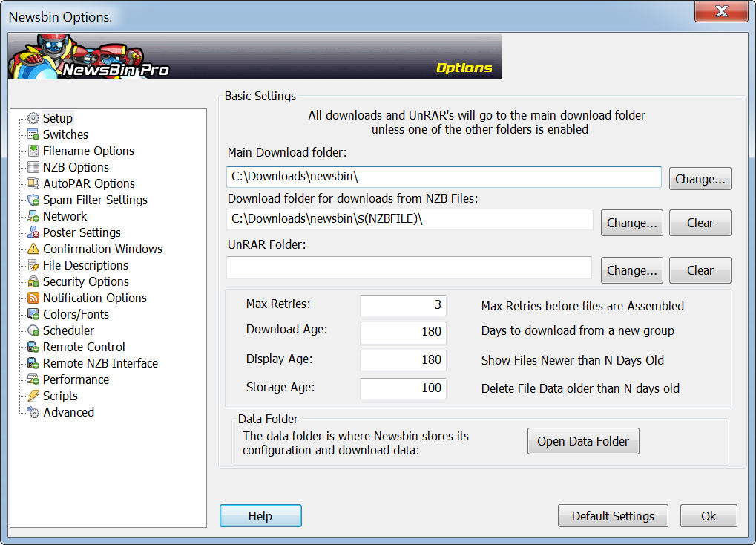Click the Network icon in tree

pos(33,216)
